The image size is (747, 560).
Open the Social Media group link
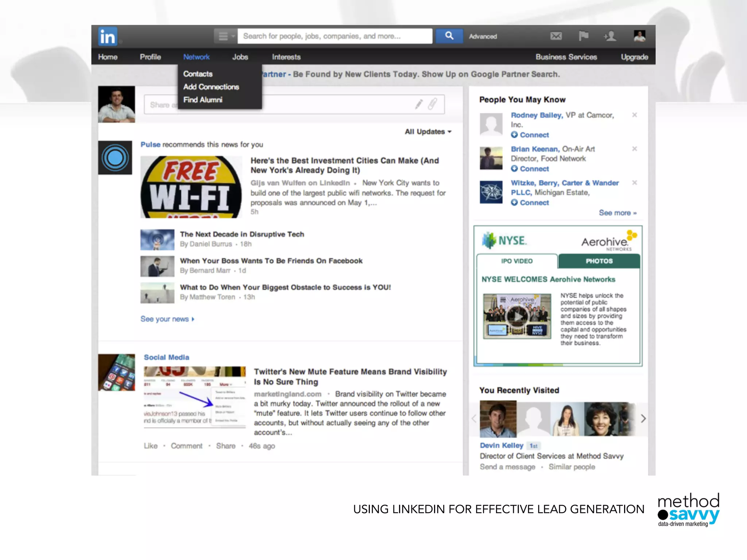pyautogui.click(x=166, y=357)
